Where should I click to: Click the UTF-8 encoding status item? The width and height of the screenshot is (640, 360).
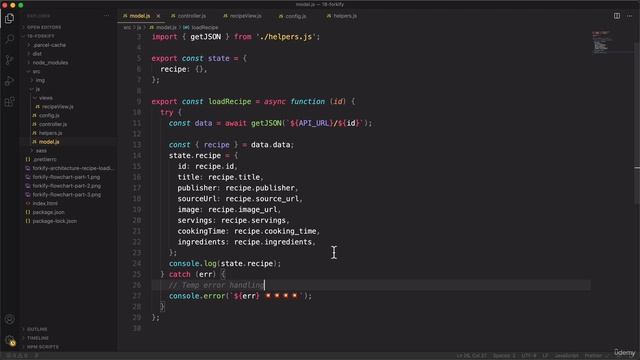tap(529, 356)
